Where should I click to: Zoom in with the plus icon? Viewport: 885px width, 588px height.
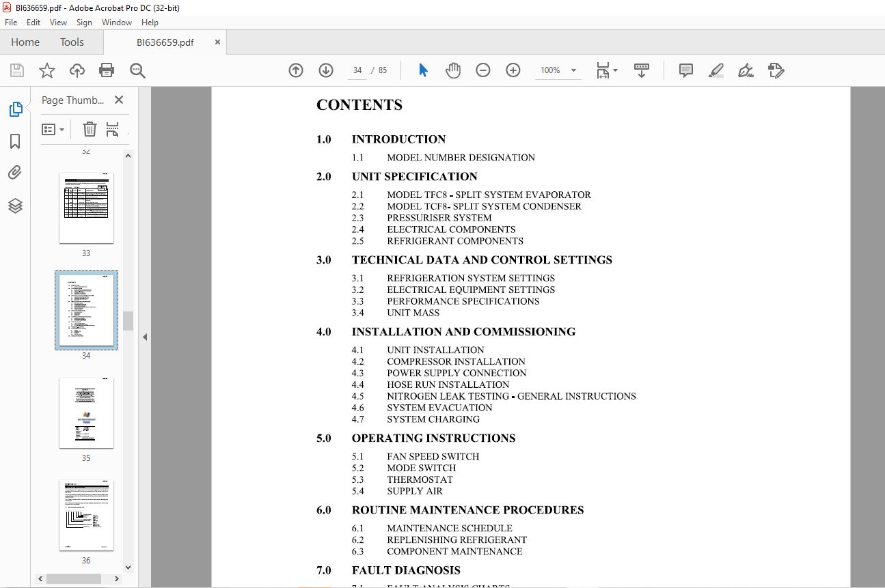coord(513,70)
